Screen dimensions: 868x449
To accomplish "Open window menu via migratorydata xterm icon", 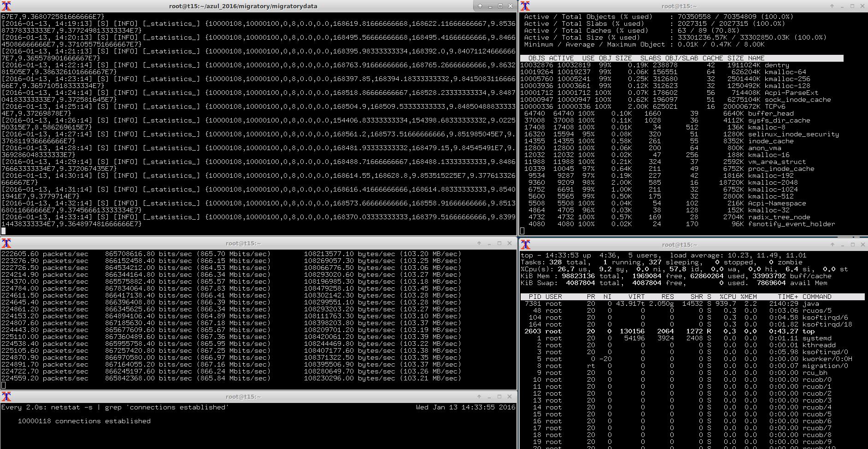I will [x=6, y=6].
